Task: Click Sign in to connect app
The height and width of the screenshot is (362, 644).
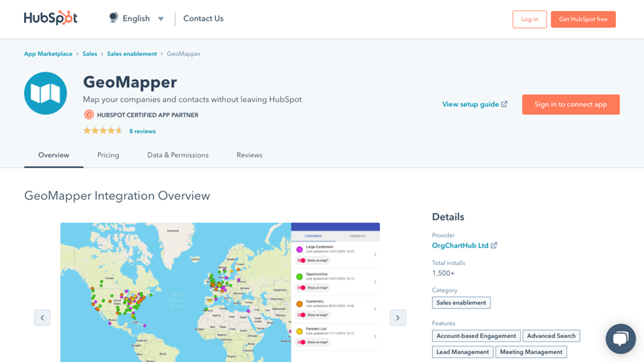Action: [x=571, y=105]
